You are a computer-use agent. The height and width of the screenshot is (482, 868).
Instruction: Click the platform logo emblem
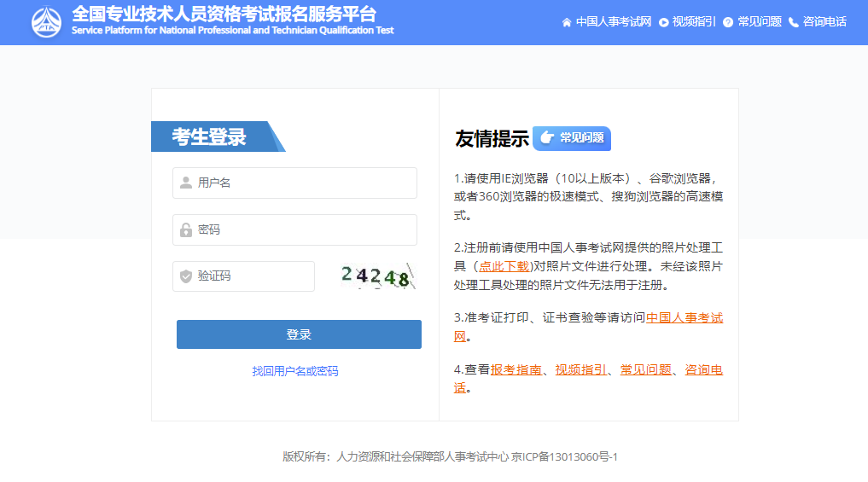46,22
